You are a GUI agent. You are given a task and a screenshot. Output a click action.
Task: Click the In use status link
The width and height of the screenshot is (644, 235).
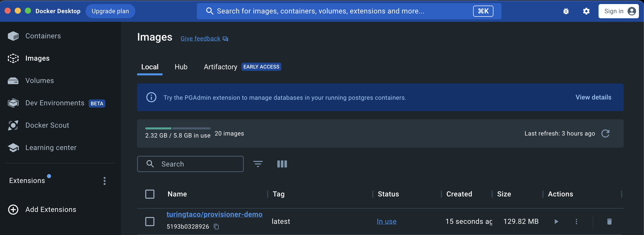(387, 222)
